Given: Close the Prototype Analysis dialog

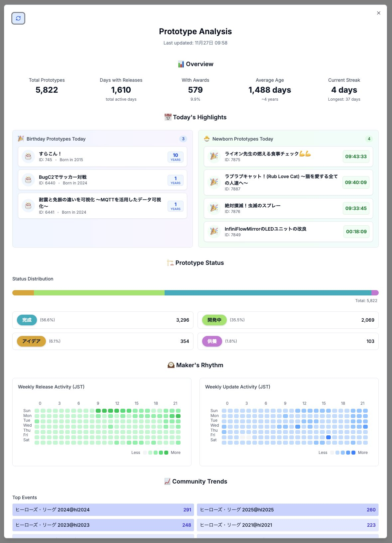Looking at the screenshot, I should (378, 13).
